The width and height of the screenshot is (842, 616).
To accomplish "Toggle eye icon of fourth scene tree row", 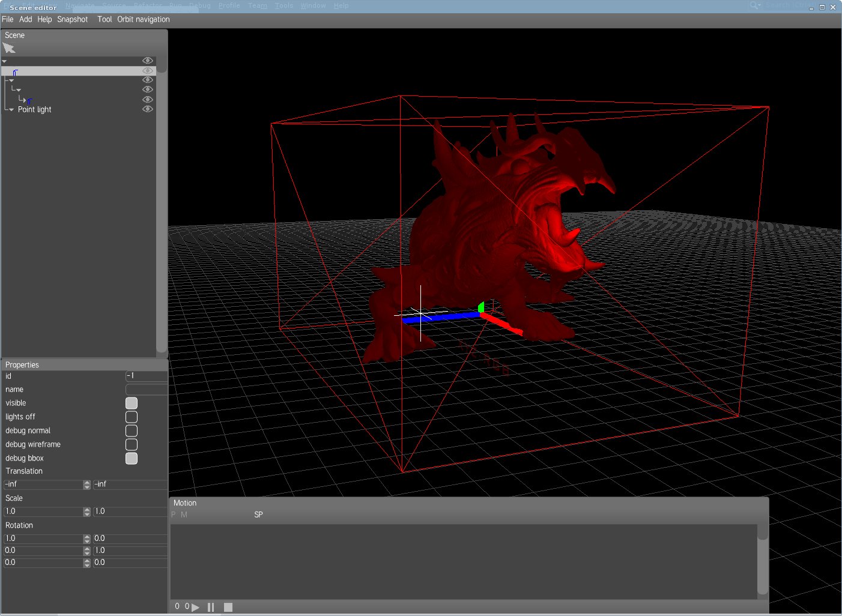I will tap(148, 89).
